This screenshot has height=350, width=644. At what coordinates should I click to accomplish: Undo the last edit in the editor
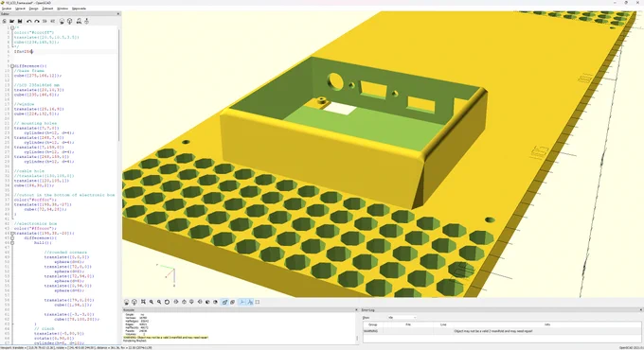pyautogui.click(x=29, y=21)
